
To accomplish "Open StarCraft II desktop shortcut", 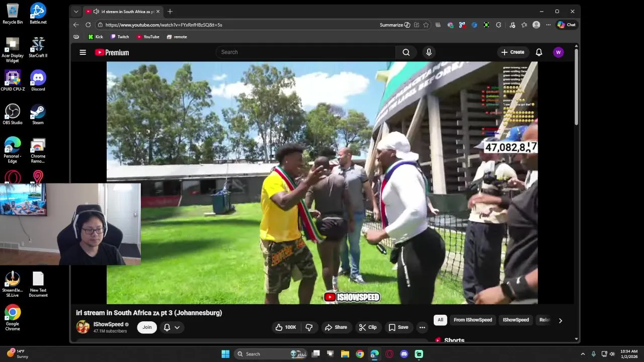I will coord(38,47).
